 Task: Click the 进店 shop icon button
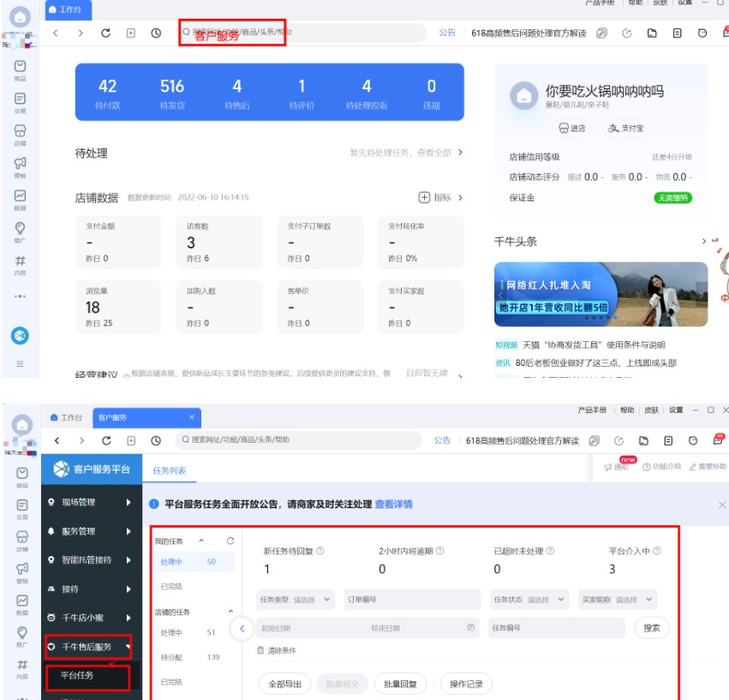(x=572, y=128)
